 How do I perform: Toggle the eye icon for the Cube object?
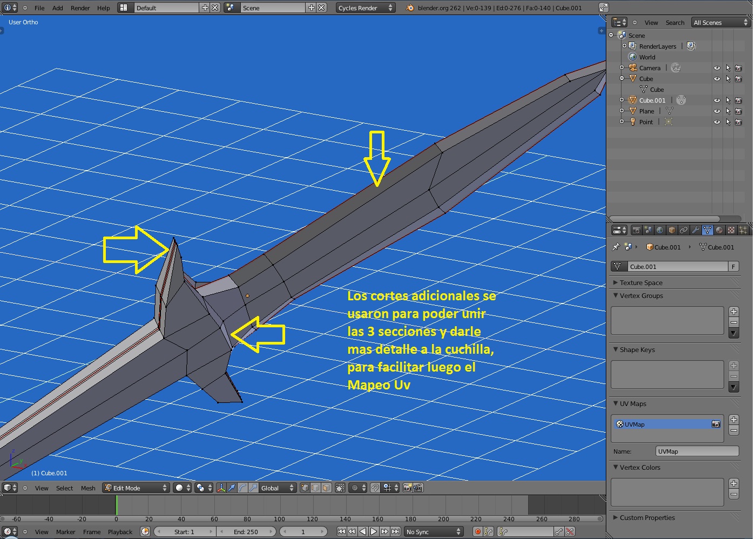pos(717,79)
